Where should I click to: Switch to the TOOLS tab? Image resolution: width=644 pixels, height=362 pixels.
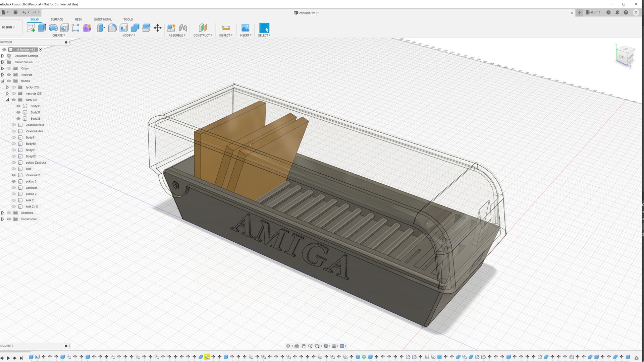[128, 19]
